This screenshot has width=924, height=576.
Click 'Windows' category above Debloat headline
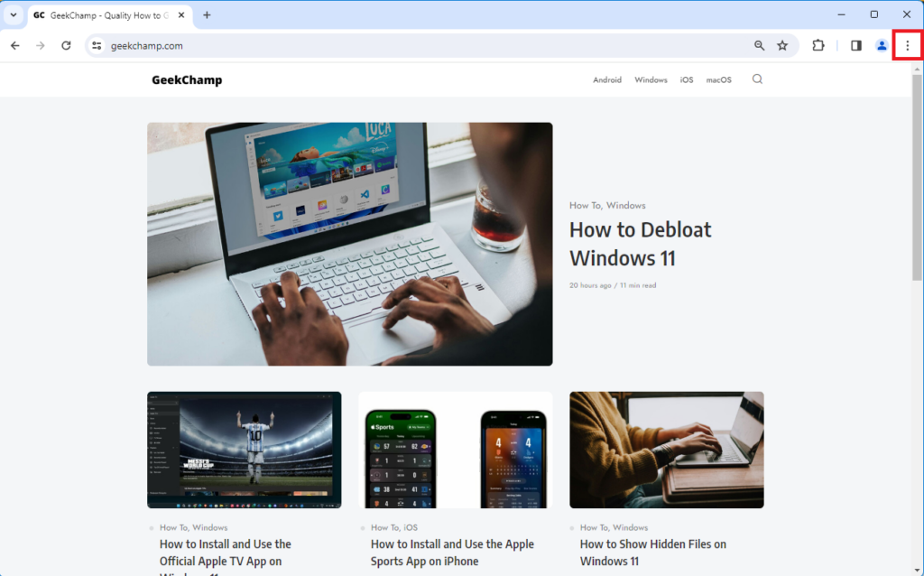[626, 205]
